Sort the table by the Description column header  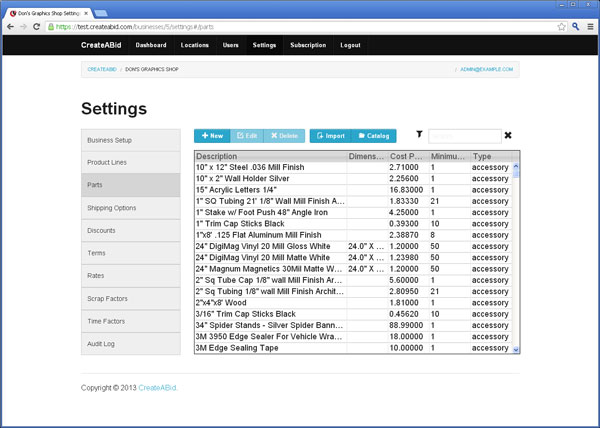(270, 157)
